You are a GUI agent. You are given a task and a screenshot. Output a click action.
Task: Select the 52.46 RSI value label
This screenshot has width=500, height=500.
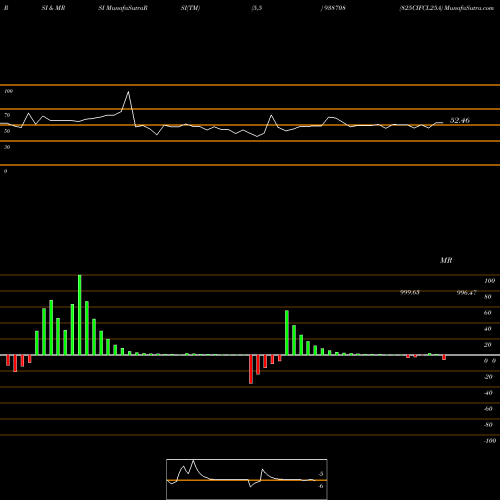coord(460,120)
